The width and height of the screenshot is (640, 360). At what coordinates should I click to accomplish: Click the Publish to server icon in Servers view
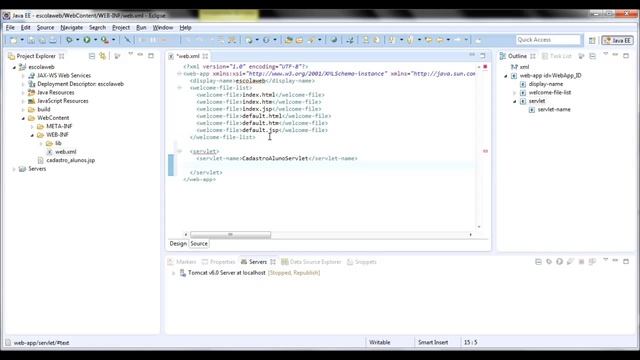coord(592,262)
